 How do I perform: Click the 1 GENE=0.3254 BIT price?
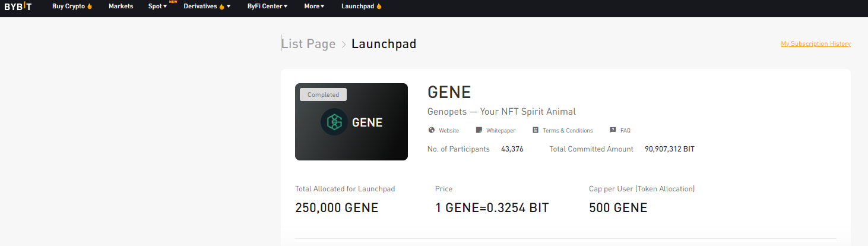click(x=492, y=208)
